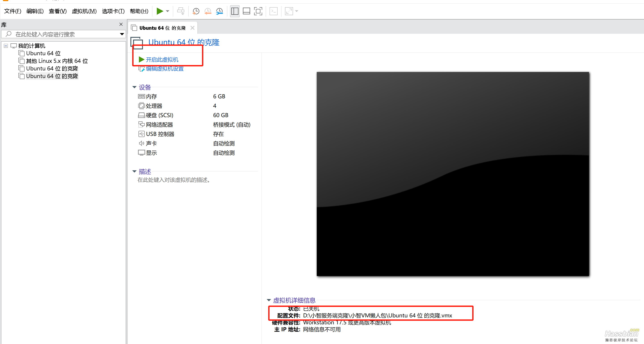The height and width of the screenshot is (344, 644).
Task: Select 其他 Linux 5.x 内核 64 位
Action: click(x=57, y=61)
